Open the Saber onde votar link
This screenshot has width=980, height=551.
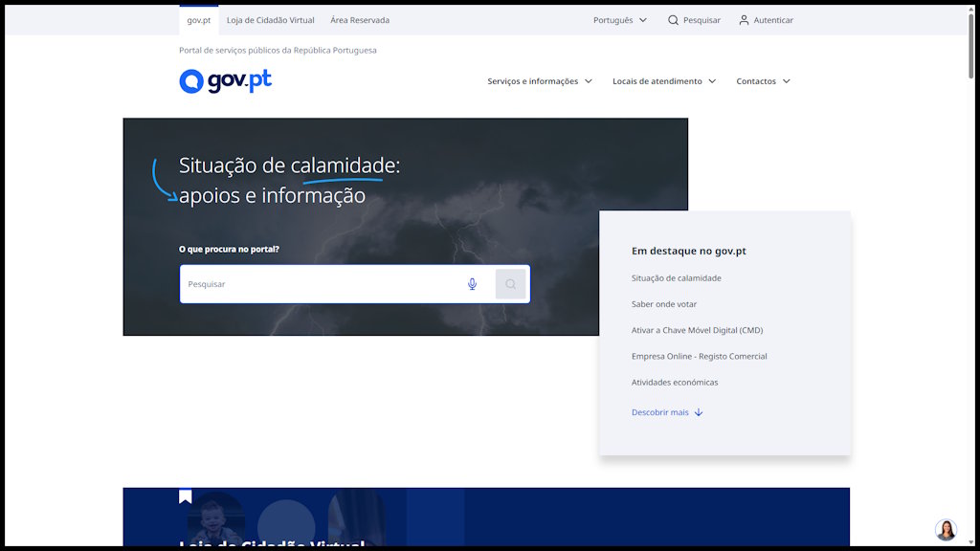click(x=663, y=304)
